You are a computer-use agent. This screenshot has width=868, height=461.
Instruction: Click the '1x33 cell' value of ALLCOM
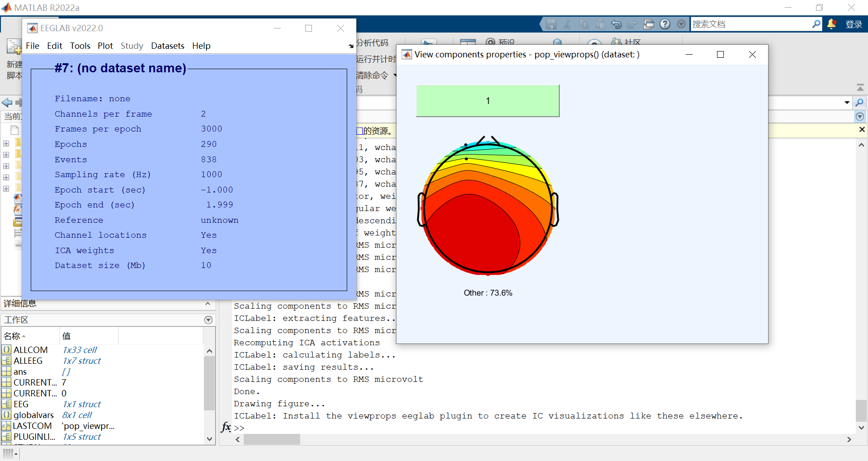tap(80, 350)
